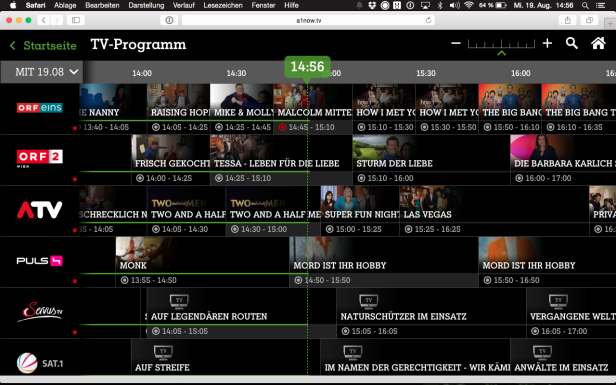Screen dimensions: 616x385
Task: Open the PULS 4 channel logo
Action: click(x=39, y=261)
